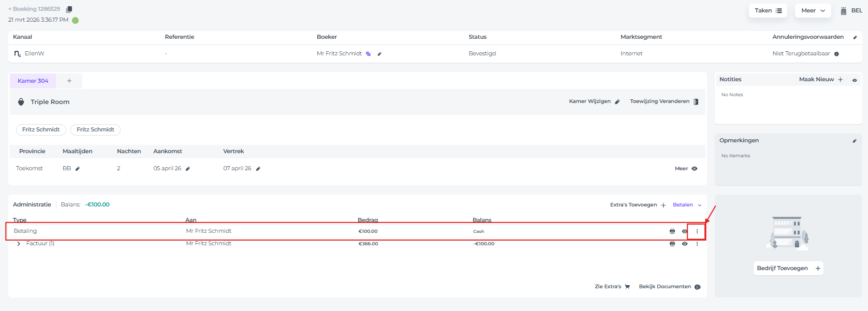Viewport: 868px width, 311px height.
Task: Open the Meer dropdown at the top
Action: 813,11
